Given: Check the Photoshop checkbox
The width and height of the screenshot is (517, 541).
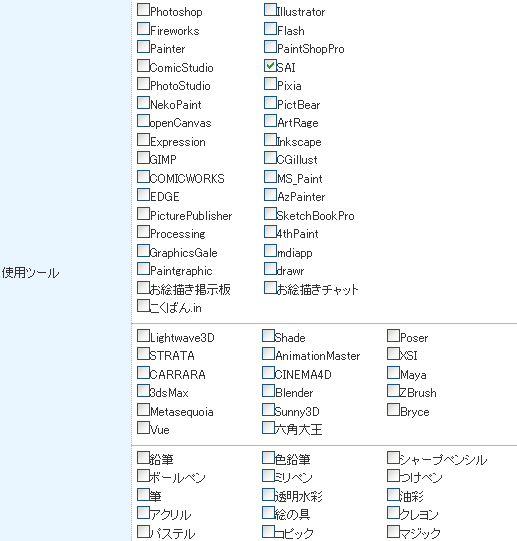Looking at the screenshot, I should click(x=143, y=10).
